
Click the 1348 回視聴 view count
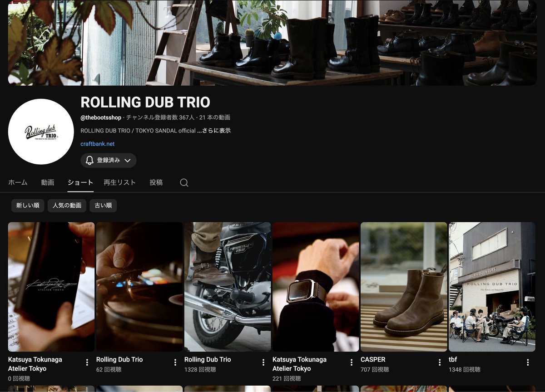tap(465, 369)
